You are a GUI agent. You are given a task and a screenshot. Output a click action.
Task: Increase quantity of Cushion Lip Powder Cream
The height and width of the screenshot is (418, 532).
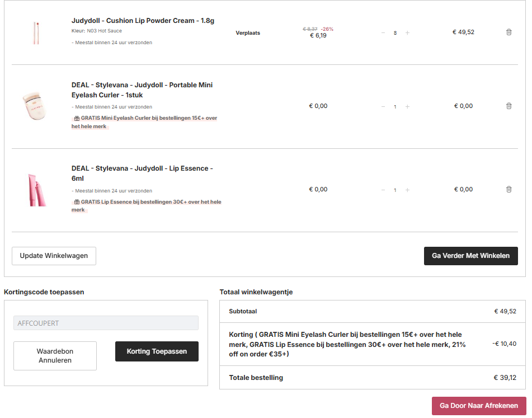[x=407, y=33]
